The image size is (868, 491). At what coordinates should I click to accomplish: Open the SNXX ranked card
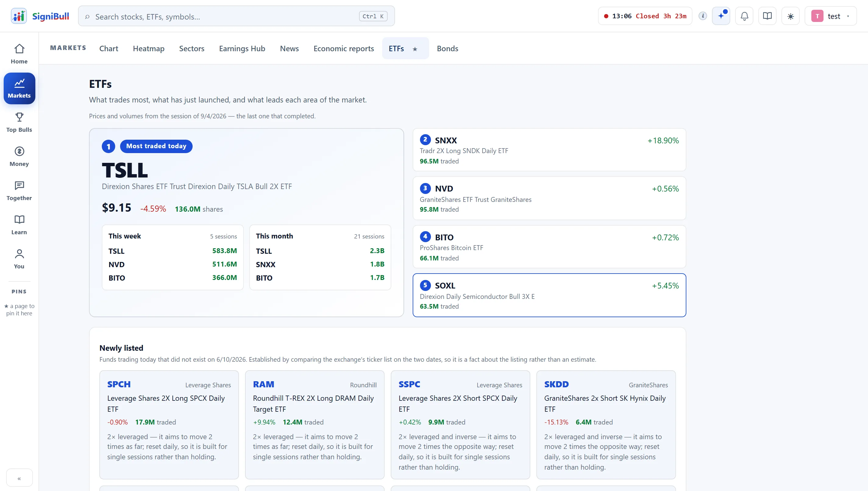click(549, 150)
